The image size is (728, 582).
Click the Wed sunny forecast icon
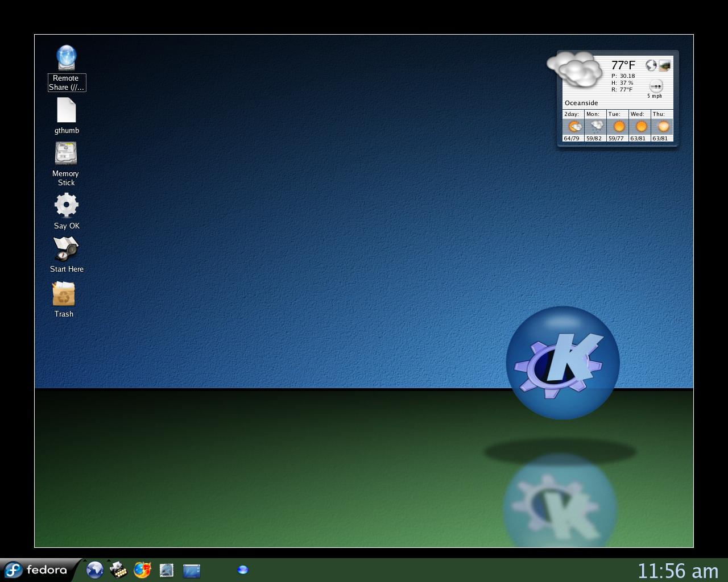[641, 126]
